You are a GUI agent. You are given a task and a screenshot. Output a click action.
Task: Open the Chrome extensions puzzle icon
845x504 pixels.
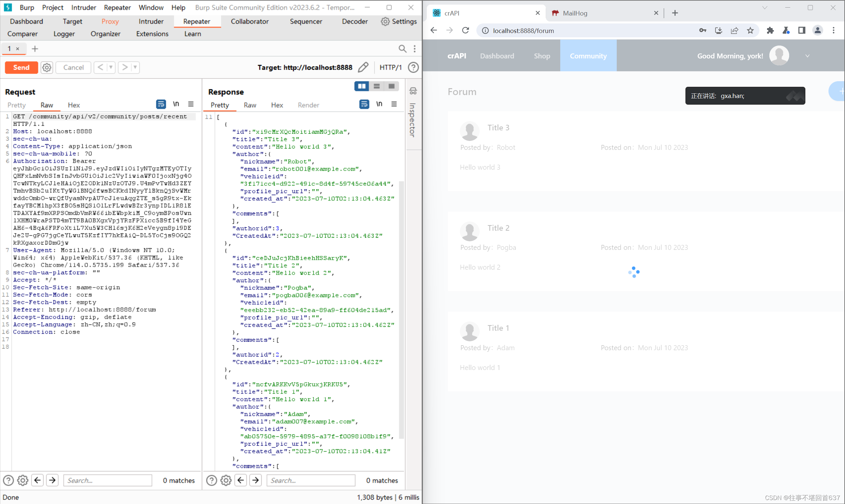click(x=770, y=31)
